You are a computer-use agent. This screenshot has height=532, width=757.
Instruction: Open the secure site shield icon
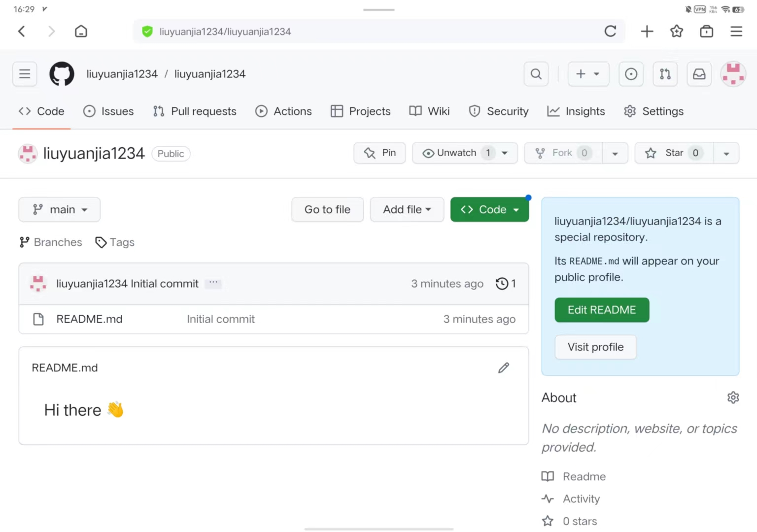click(x=147, y=32)
